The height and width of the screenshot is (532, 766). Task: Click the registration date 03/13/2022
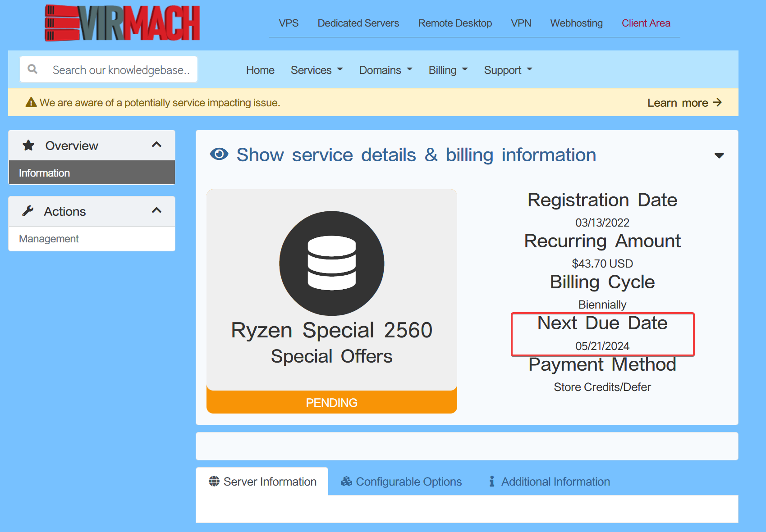(x=602, y=223)
